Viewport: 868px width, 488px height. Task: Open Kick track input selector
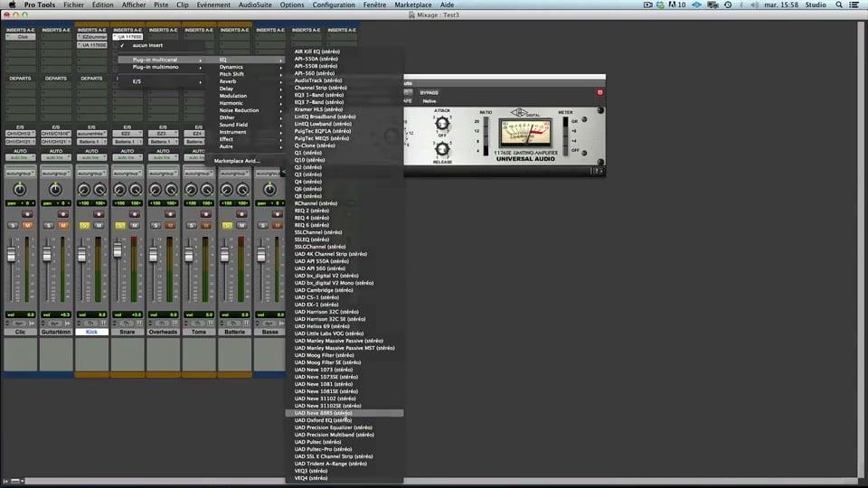point(91,134)
